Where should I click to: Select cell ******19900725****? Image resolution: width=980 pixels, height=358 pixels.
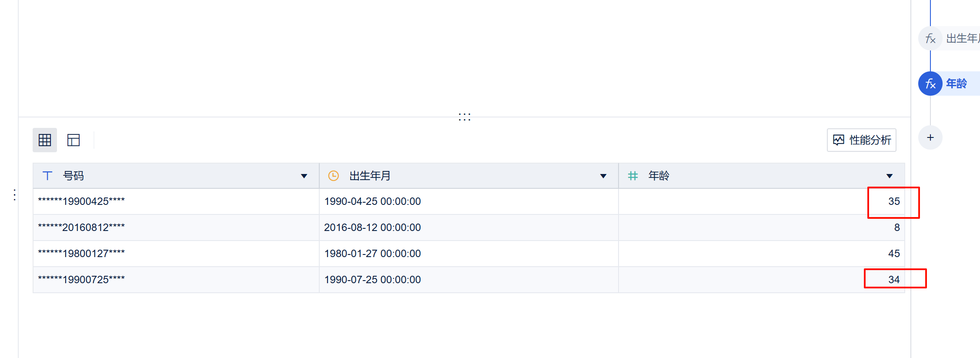click(x=176, y=280)
